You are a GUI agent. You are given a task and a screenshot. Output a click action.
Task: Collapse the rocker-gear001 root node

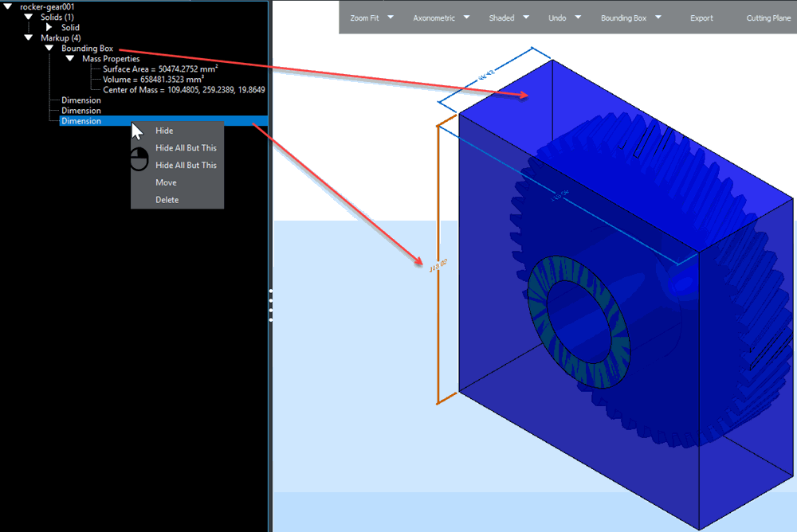(x=8, y=7)
